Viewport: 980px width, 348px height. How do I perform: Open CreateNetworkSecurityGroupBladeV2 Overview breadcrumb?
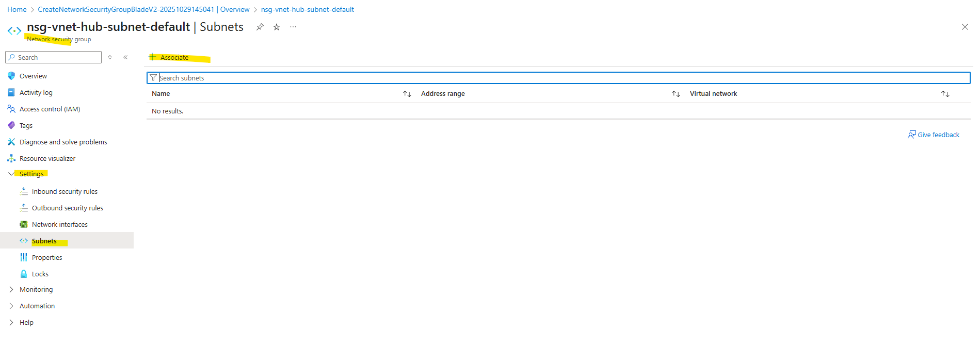coord(143,9)
